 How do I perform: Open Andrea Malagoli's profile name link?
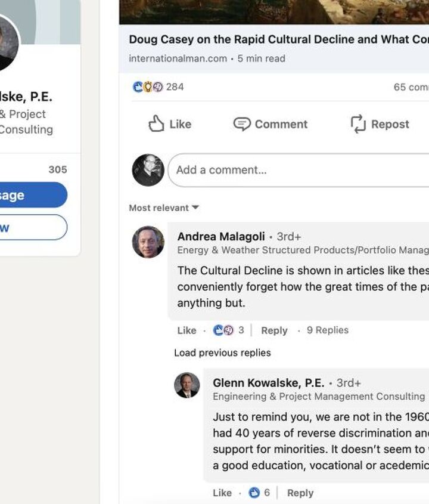click(221, 237)
